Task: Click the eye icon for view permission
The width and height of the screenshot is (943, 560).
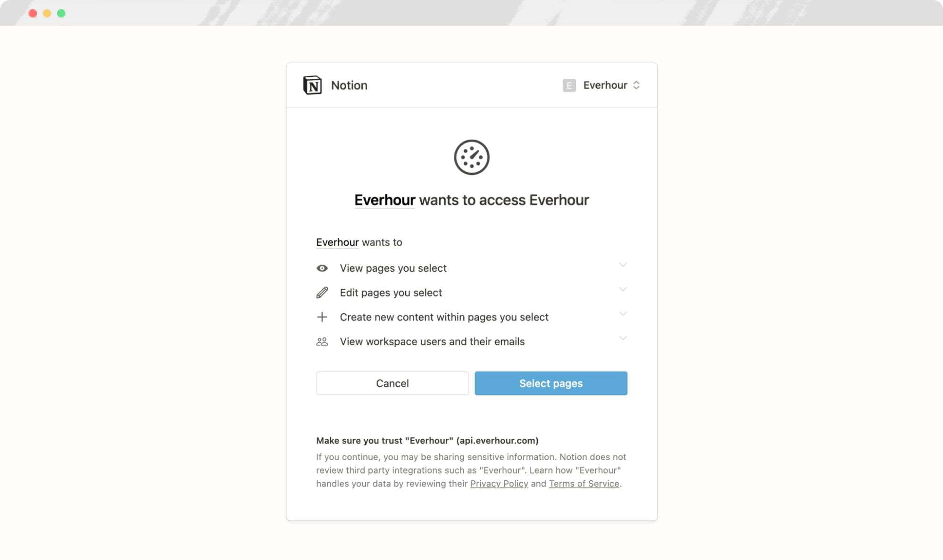Action: click(x=322, y=268)
